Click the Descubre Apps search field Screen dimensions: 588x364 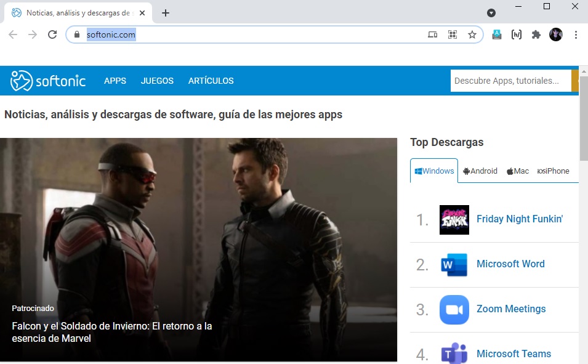511,81
